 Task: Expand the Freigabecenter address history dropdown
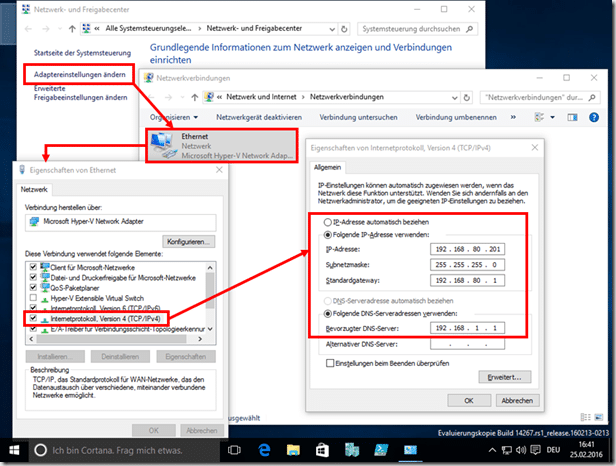(332, 29)
